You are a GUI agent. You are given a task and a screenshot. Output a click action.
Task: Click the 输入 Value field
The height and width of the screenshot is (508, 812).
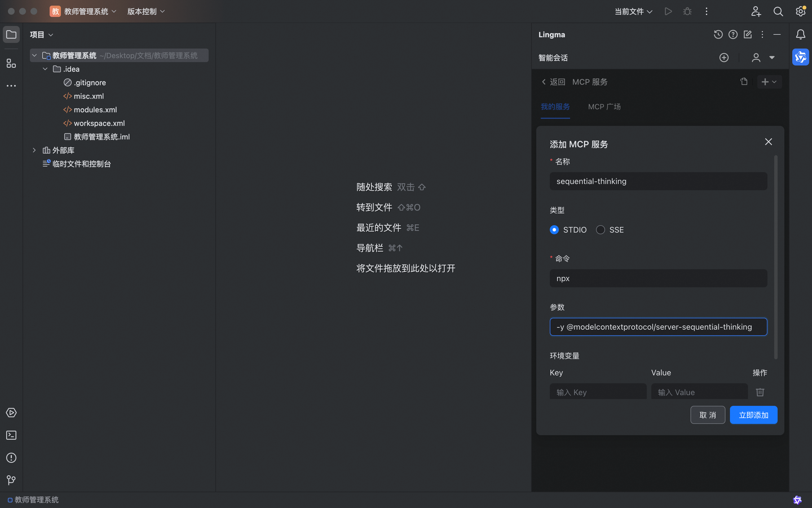[x=699, y=392]
